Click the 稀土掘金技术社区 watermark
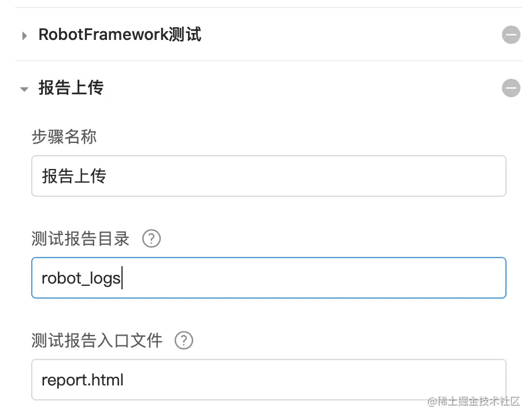The image size is (532, 419). (x=473, y=401)
